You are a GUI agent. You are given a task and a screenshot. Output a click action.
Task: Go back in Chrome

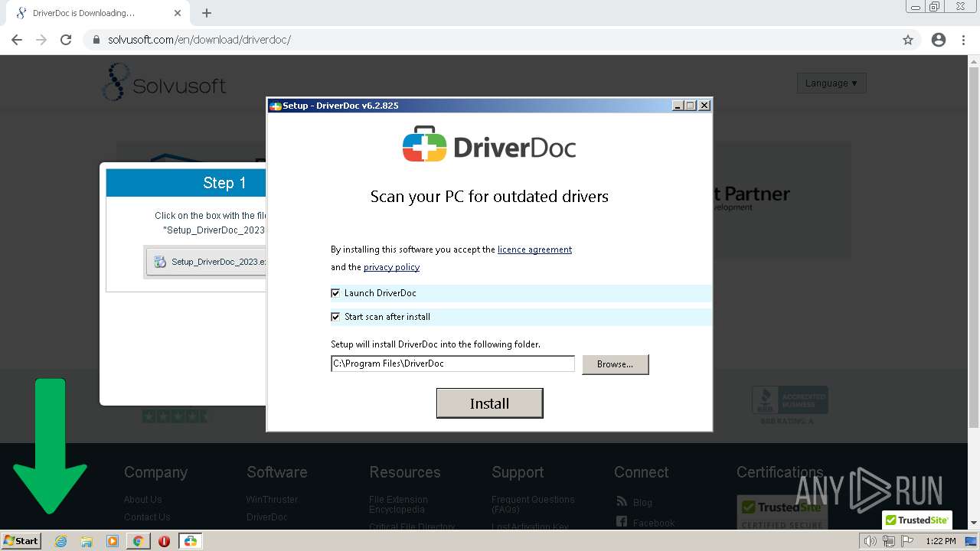[x=17, y=40]
